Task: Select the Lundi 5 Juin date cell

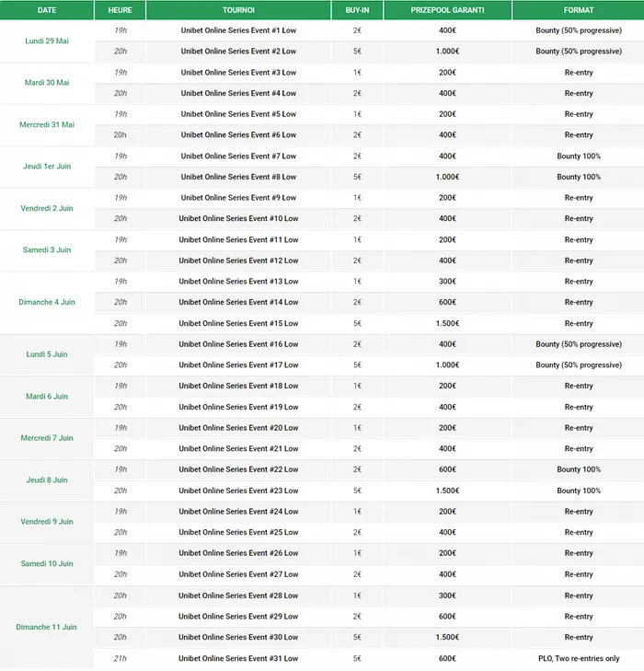Action: click(x=47, y=354)
